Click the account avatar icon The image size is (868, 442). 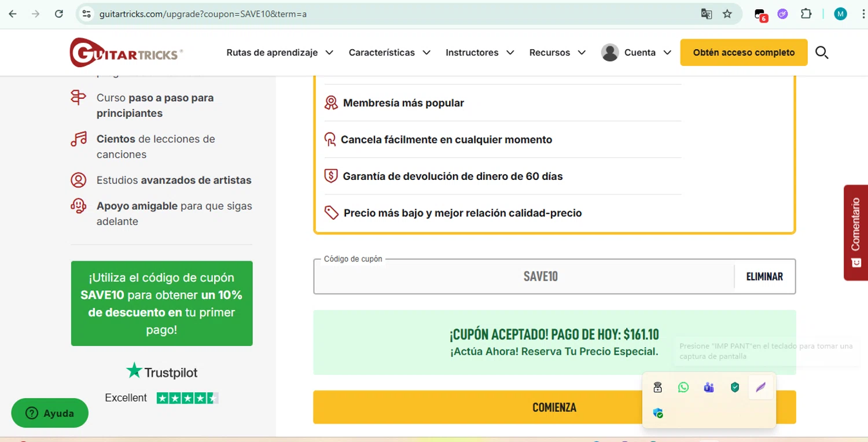[610, 53]
